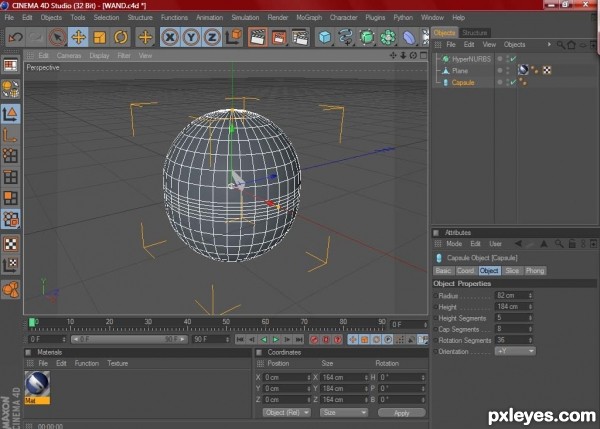Image resolution: width=600 pixels, height=429 pixels.
Task: Open render settings icon
Action: pyautogui.click(x=300, y=38)
